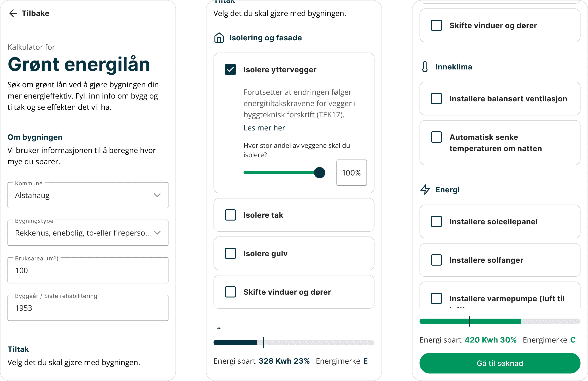Open the Kommune dropdown showing Alstahaug

point(88,195)
